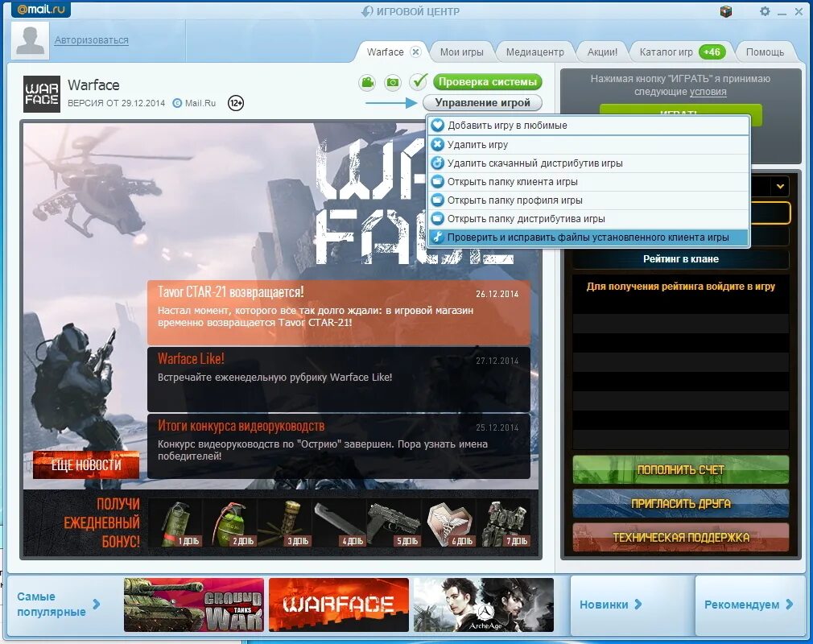This screenshot has width=813, height=644.
Task: Open the settings gear icon
Action: 765,11
